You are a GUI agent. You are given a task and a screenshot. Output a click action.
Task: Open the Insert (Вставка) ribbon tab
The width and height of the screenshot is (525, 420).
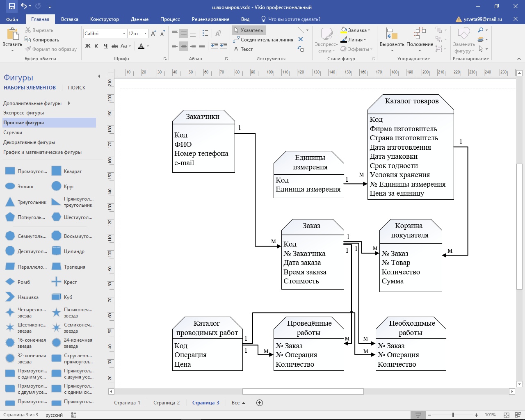click(69, 19)
